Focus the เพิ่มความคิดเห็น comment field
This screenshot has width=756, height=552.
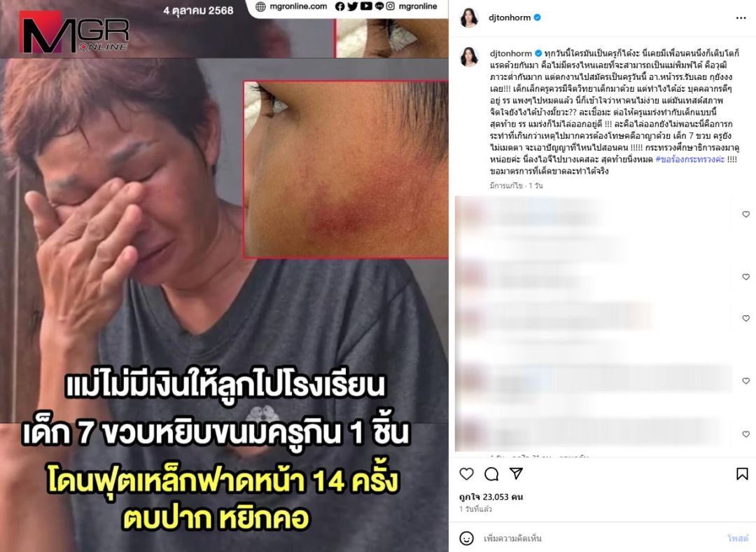coord(603,538)
